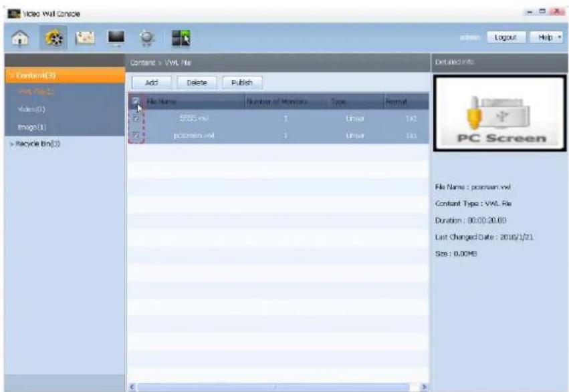
Task: Open the Content film-reel icon
Action: pos(53,37)
